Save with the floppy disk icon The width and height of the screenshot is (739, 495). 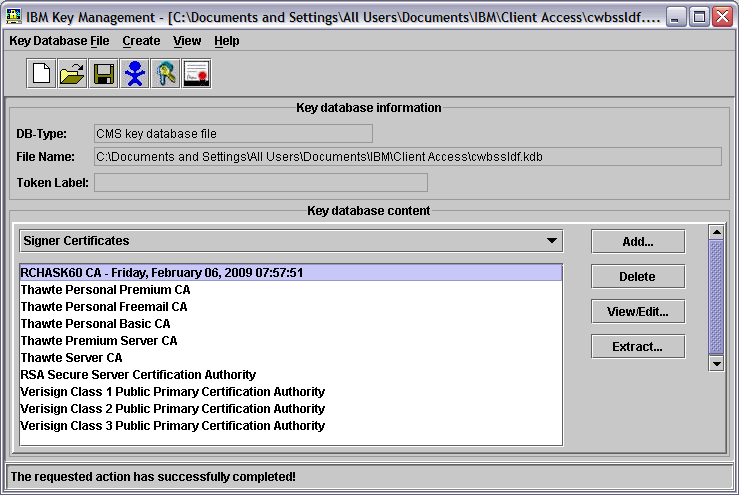[x=103, y=74]
